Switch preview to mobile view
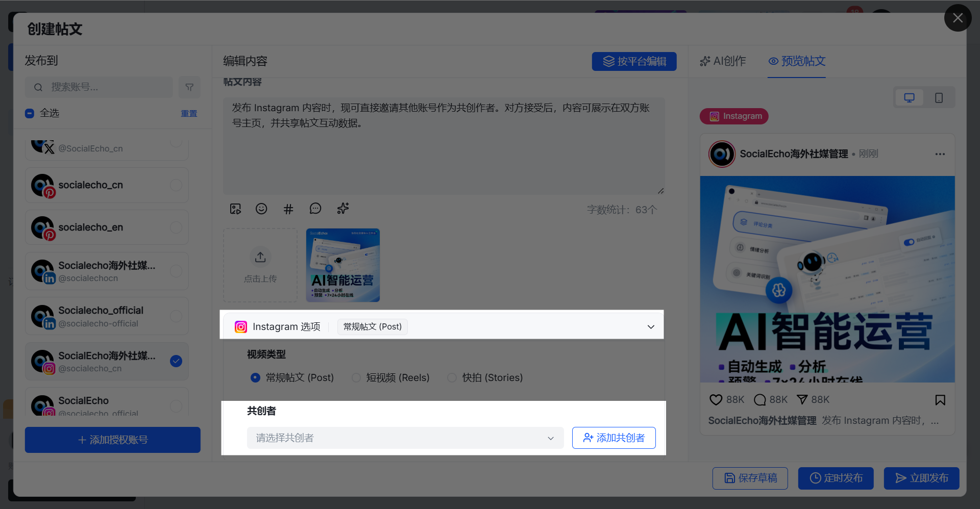Image resolution: width=980 pixels, height=509 pixels. click(x=939, y=97)
